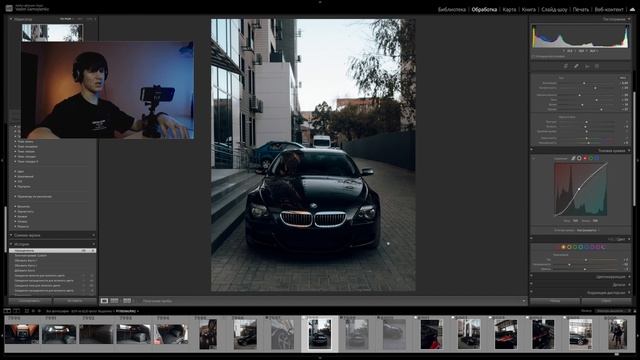Select the blue channel curve icon
This screenshot has width=640, height=360.
596,158
